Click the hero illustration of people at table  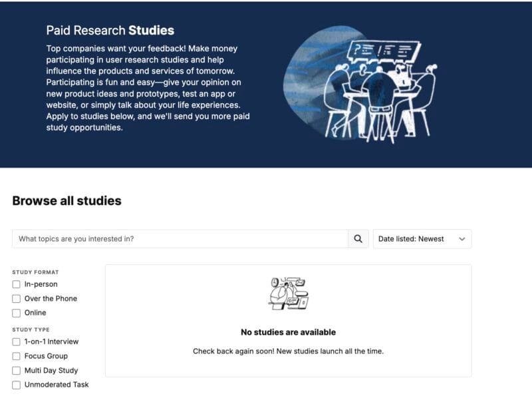(x=362, y=87)
